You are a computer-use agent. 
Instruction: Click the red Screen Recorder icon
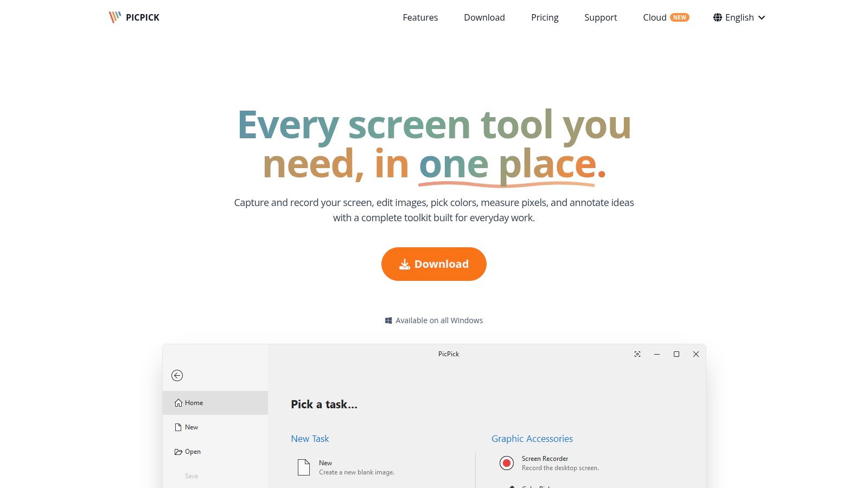pyautogui.click(x=507, y=463)
